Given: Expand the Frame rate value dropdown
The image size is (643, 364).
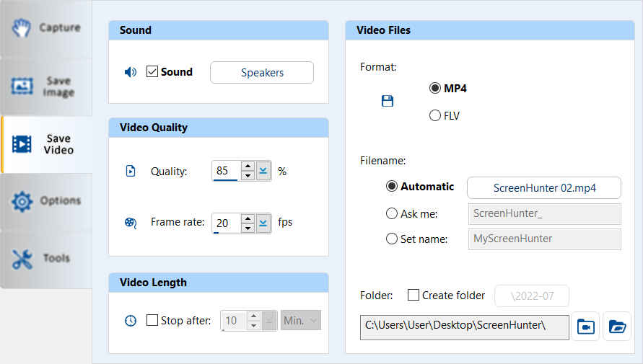Looking at the screenshot, I should pos(263,223).
